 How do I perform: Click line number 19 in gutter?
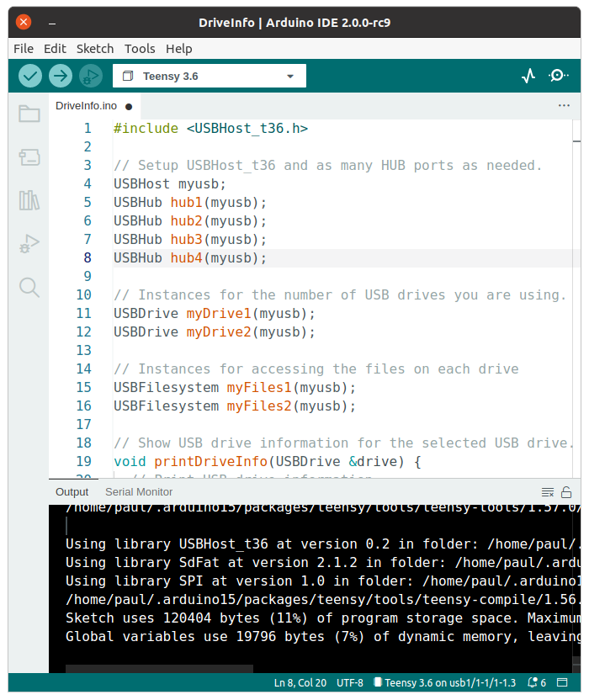pyautogui.click(x=84, y=461)
